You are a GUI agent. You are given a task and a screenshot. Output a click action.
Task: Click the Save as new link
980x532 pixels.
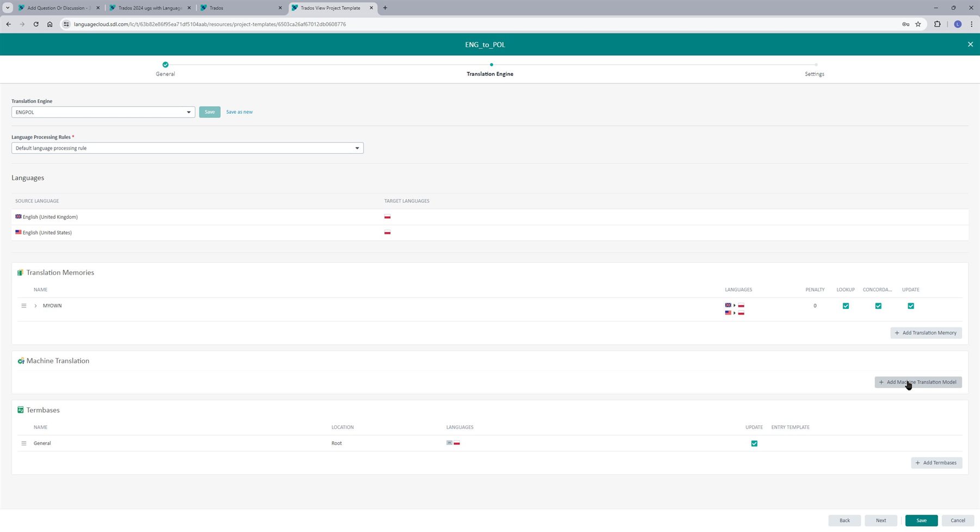pyautogui.click(x=239, y=112)
